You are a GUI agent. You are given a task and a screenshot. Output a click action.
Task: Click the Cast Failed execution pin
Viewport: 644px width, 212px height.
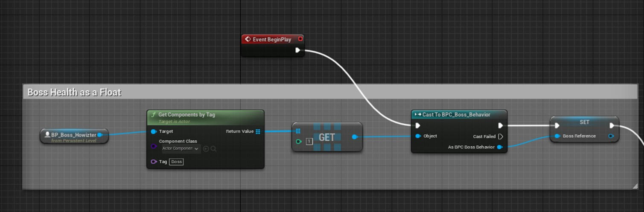[501, 136]
